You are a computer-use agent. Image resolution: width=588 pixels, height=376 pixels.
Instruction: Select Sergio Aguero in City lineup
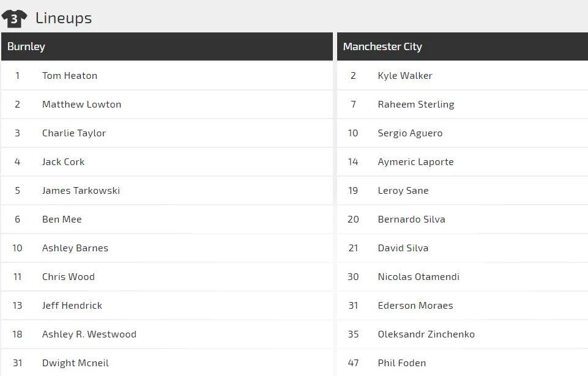(410, 133)
